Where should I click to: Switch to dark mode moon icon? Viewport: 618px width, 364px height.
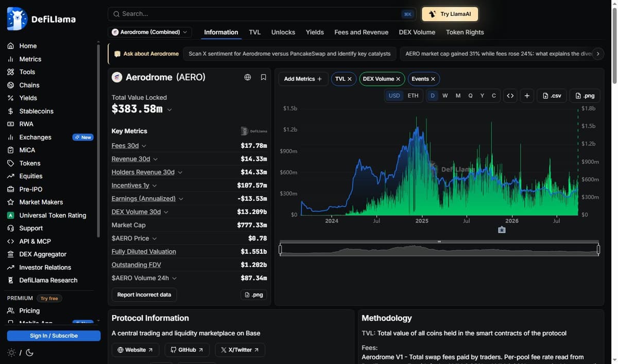pyautogui.click(x=29, y=353)
